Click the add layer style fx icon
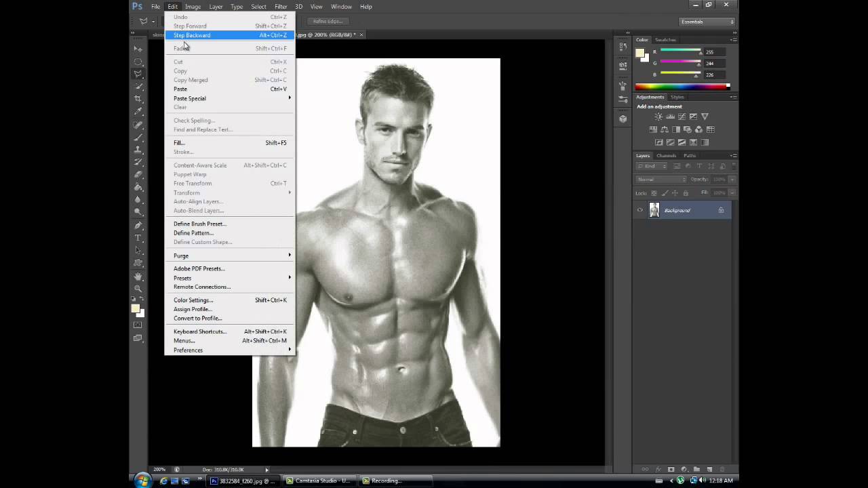 coord(658,469)
